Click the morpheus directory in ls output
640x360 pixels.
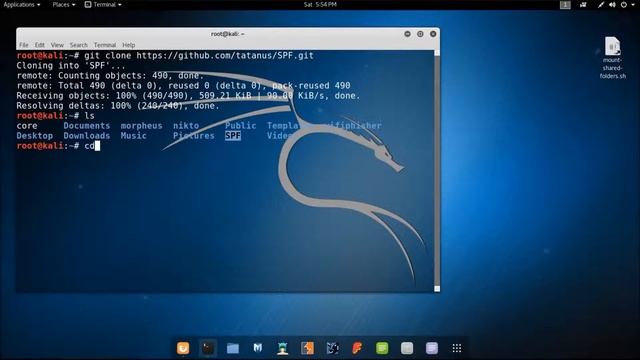(x=141, y=126)
